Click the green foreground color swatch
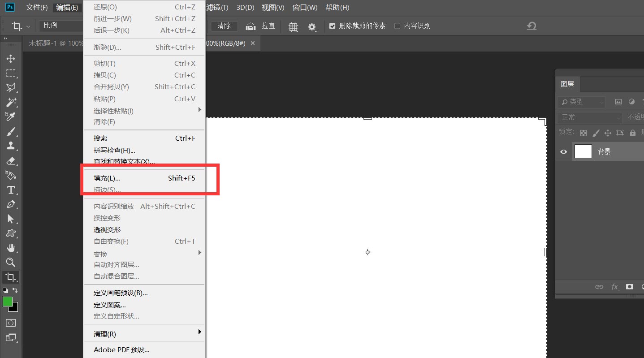Viewport: 644px width, 358px height. tap(7, 302)
